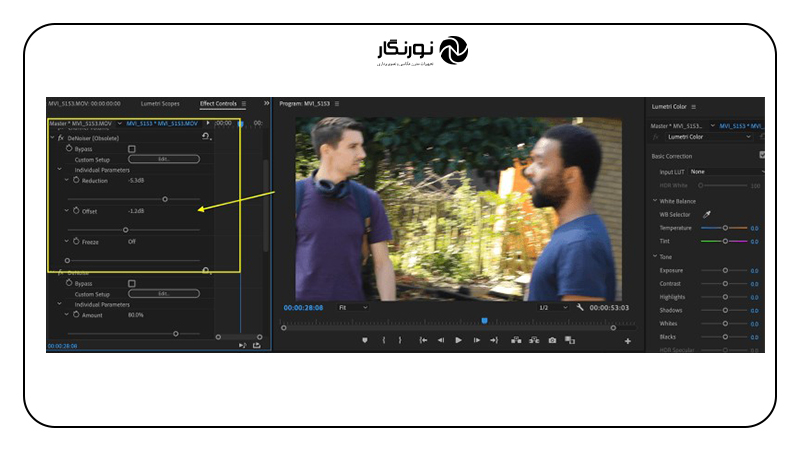Screen dimensions: 800x450
Task: Select the Lumetri Color panel tab
Action: coord(669,107)
